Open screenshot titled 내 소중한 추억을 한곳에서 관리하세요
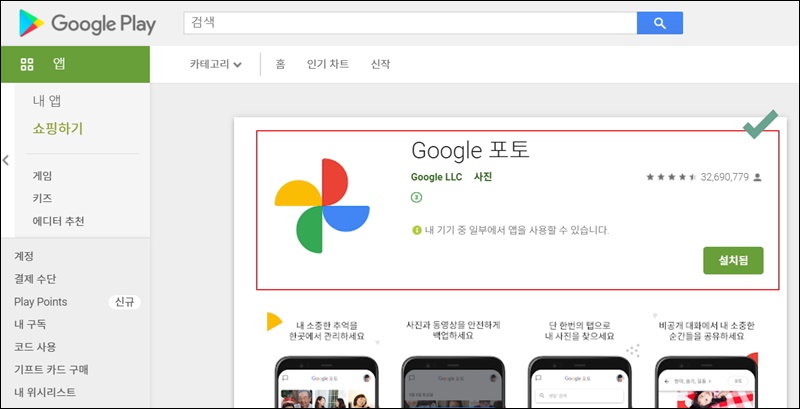The height and width of the screenshot is (409, 800). 327,360
